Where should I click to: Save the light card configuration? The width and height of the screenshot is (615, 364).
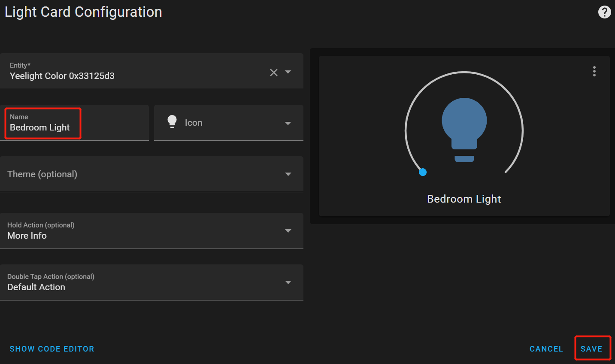click(591, 349)
